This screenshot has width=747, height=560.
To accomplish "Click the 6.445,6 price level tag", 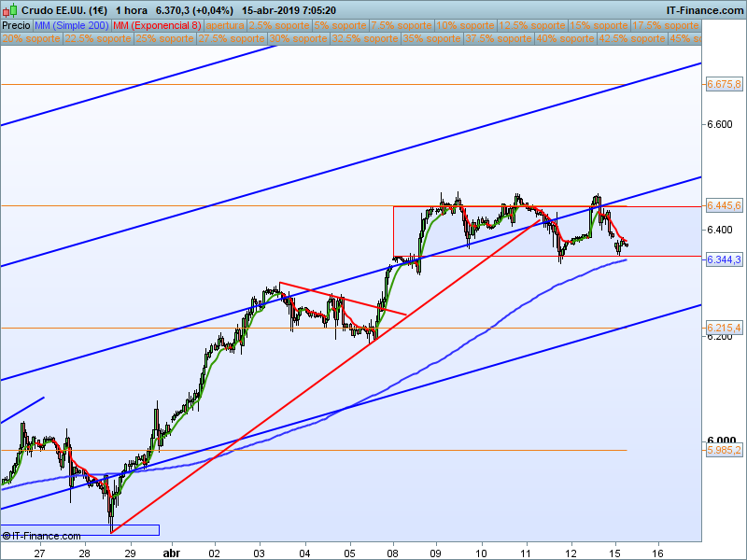I will pos(724,205).
